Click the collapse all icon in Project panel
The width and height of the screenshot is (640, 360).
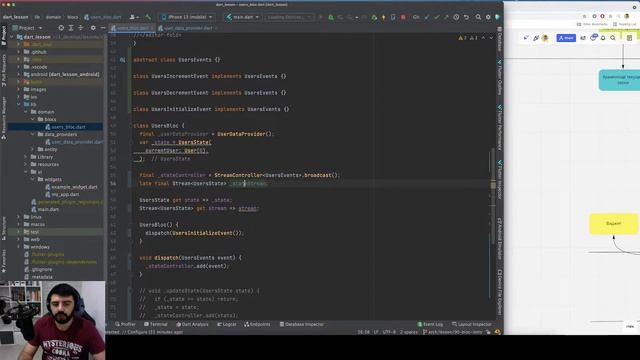pyautogui.click(x=80, y=28)
